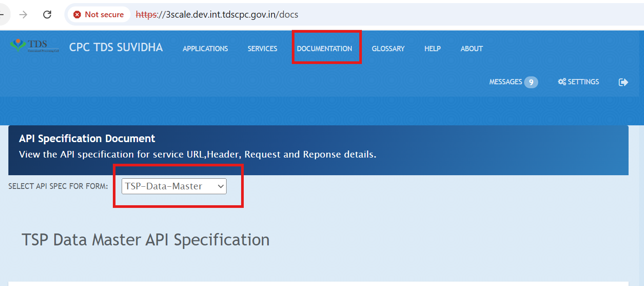Visit the ABOUT page
Viewport: 644px width, 286px height.
tap(471, 49)
